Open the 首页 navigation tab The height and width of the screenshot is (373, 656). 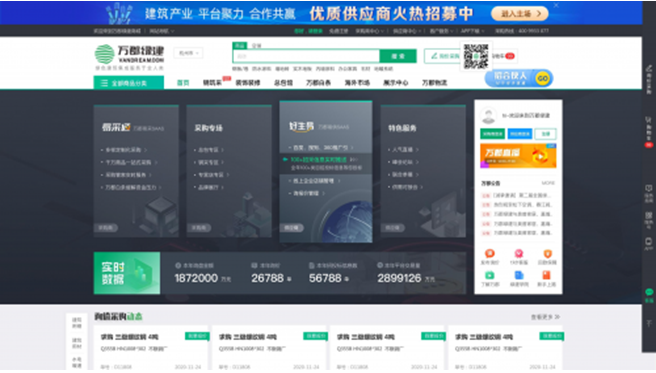(x=183, y=83)
